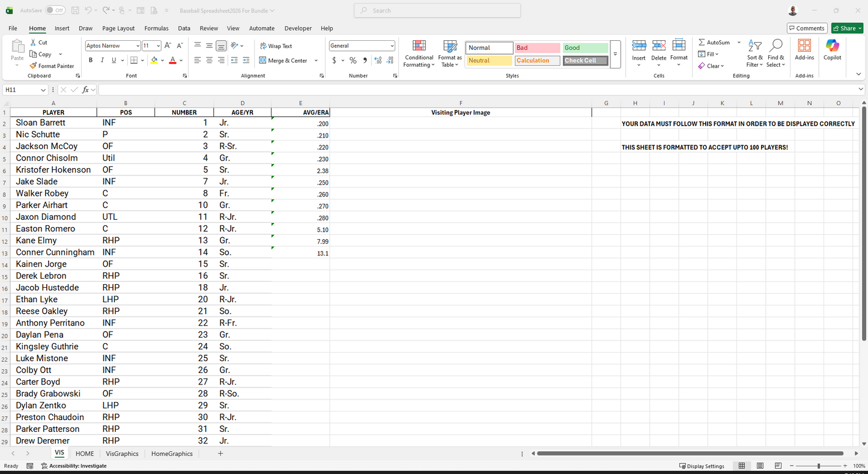Click the Search box in title bar

tap(437, 11)
